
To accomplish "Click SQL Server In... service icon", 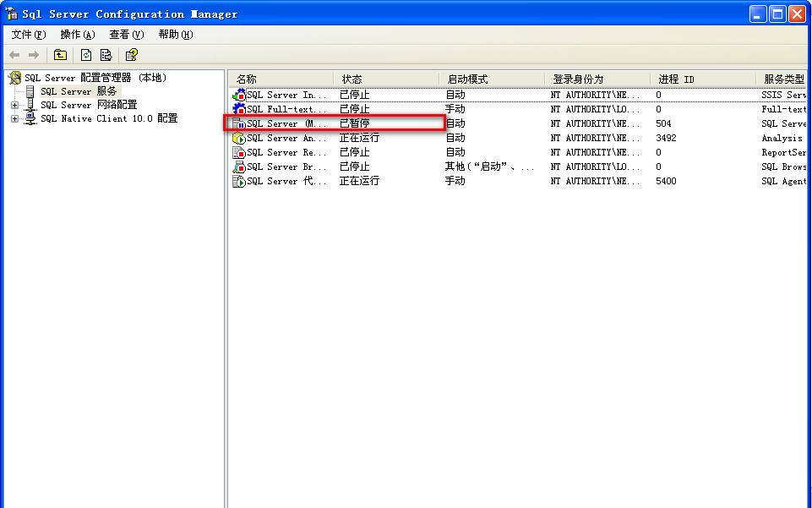I will [x=239, y=96].
